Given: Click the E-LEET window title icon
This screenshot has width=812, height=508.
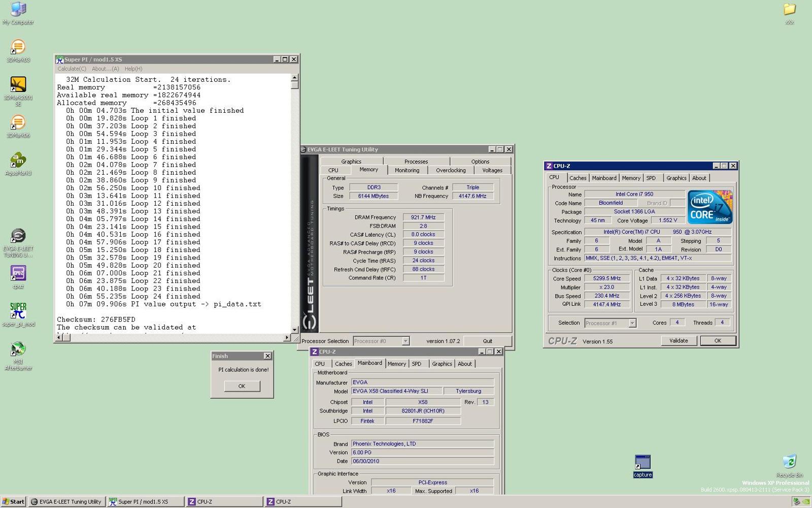Looking at the screenshot, I should [x=303, y=149].
